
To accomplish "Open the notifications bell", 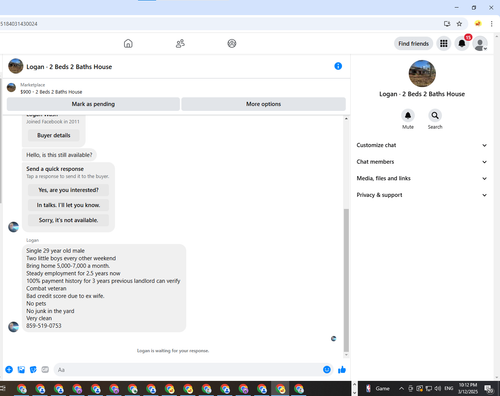I will (462, 43).
